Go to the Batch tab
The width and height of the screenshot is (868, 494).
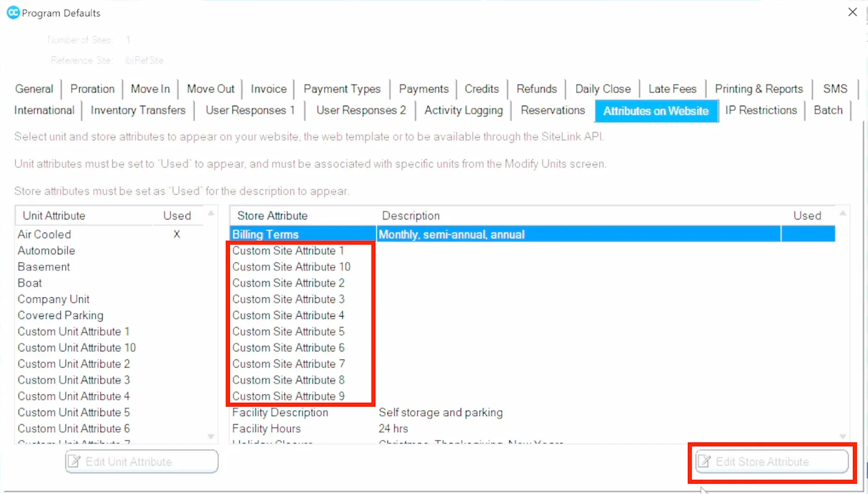pos(828,110)
